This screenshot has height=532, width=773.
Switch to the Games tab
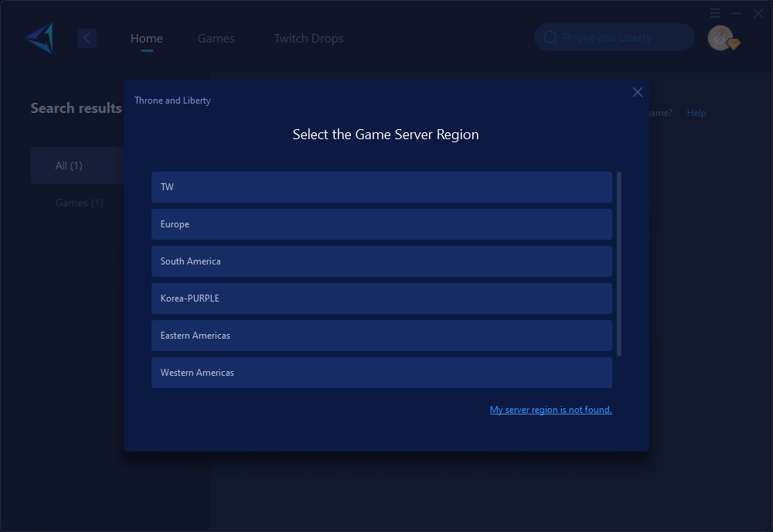pos(216,39)
